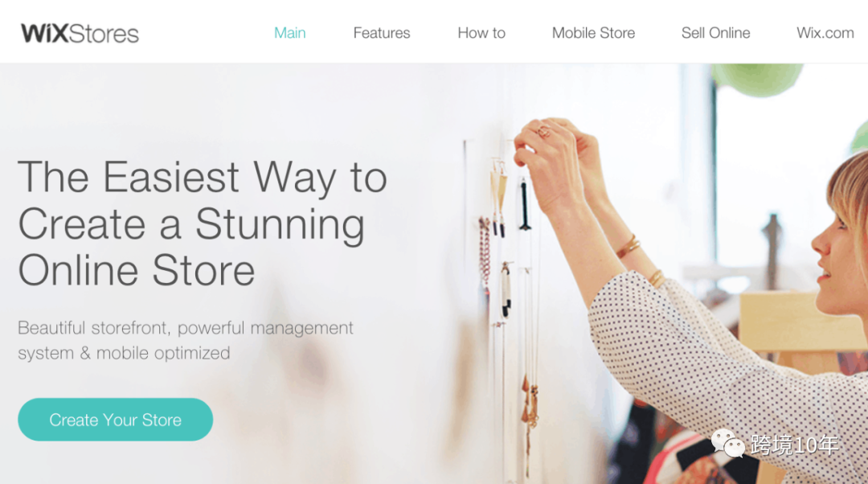Go to the Mobile Store section
This screenshot has width=868, height=484.
click(x=593, y=33)
